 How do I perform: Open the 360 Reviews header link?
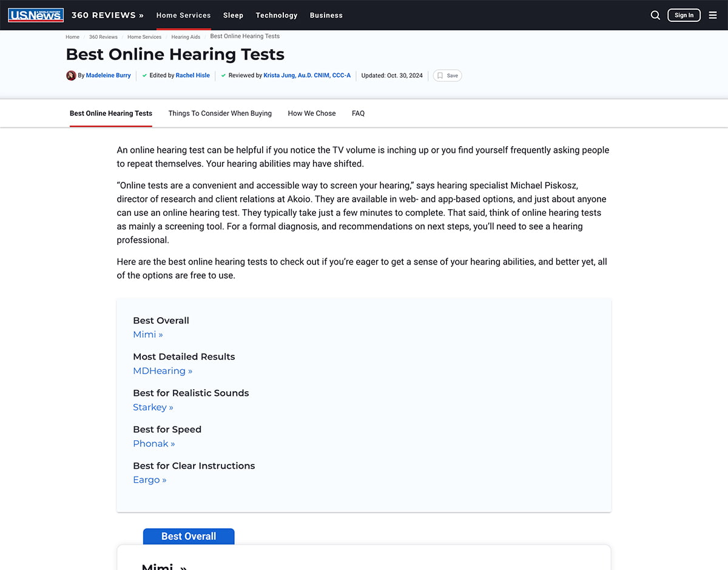107,15
